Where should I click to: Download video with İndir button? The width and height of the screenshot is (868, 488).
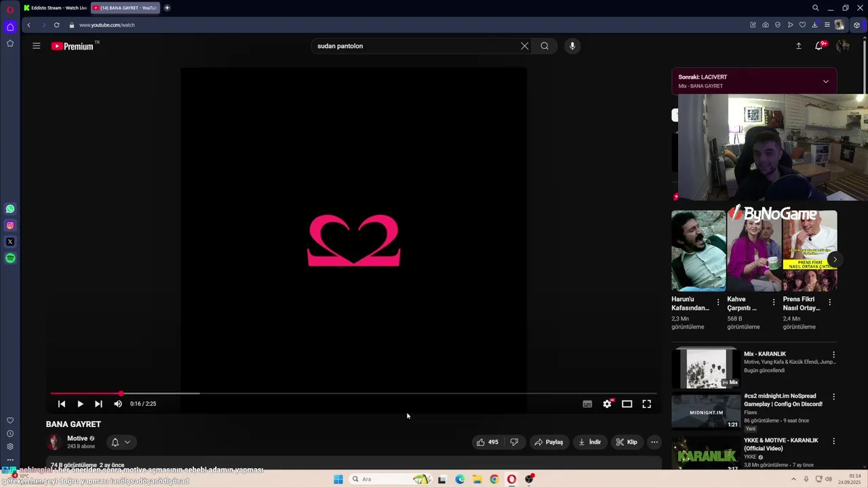[589, 442]
